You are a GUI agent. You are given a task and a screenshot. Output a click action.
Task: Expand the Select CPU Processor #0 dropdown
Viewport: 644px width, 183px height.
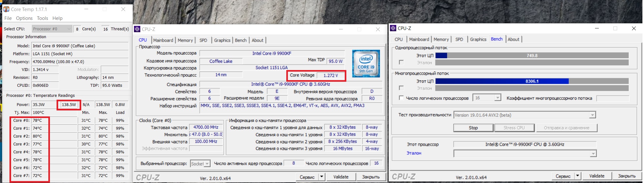pyautogui.click(x=52, y=29)
